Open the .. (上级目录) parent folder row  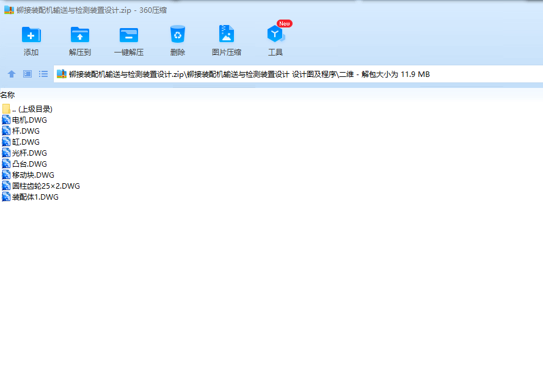27,109
